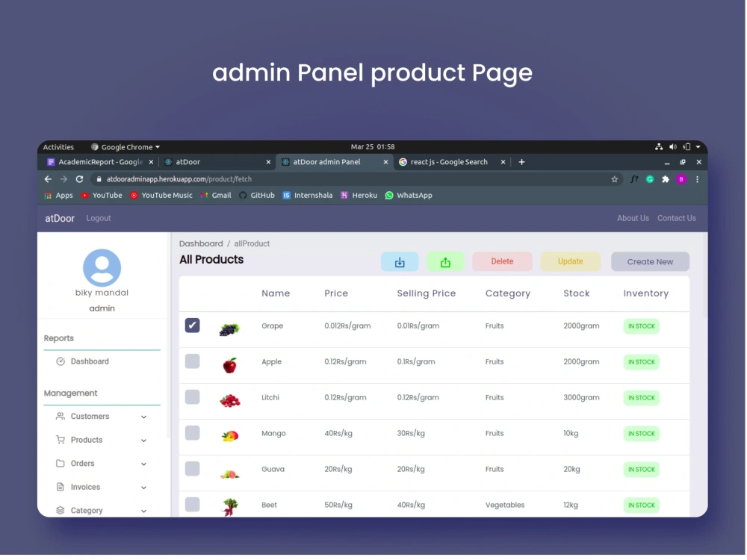747x560 pixels.
Task: Click the yellow Update button
Action: [571, 262]
